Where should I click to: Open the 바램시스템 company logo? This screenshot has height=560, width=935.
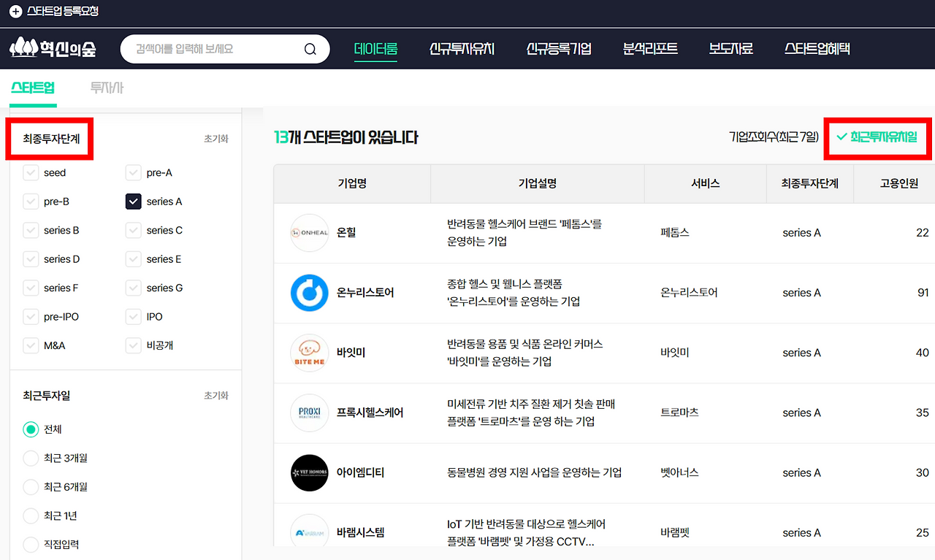310,532
